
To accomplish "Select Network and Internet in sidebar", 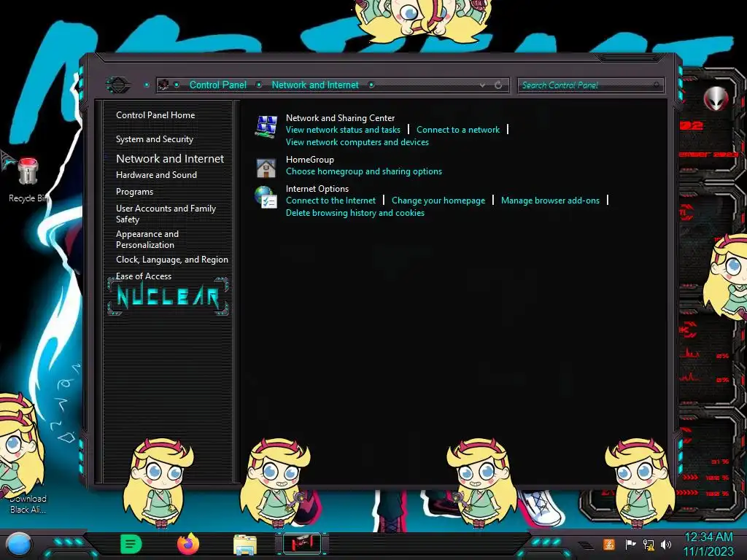I will (169, 158).
